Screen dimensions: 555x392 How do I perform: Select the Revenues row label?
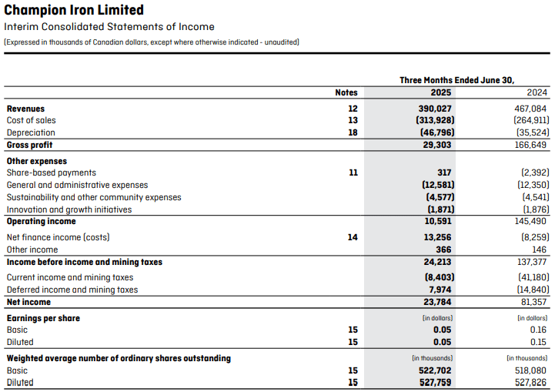pos(25,109)
